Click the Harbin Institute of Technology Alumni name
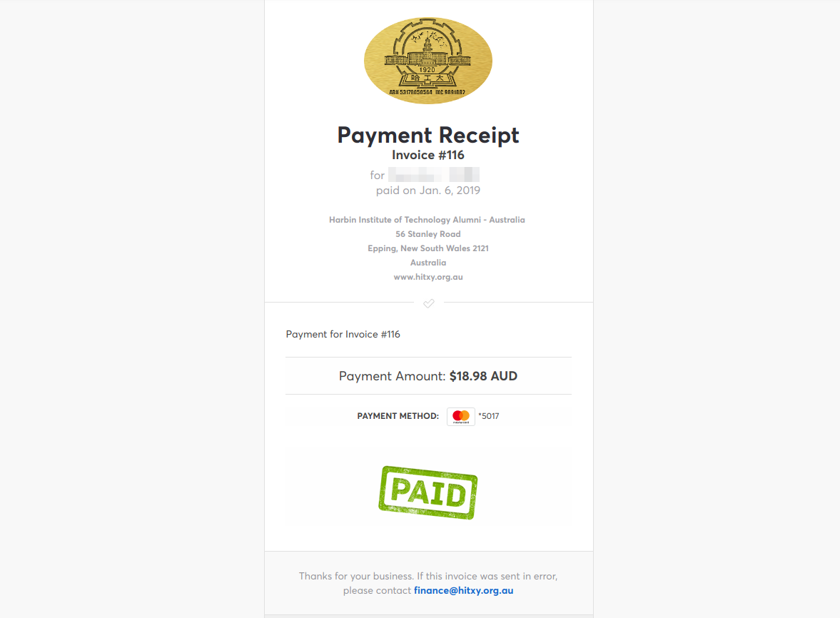The image size is (840, 618). tap(427, 220)
